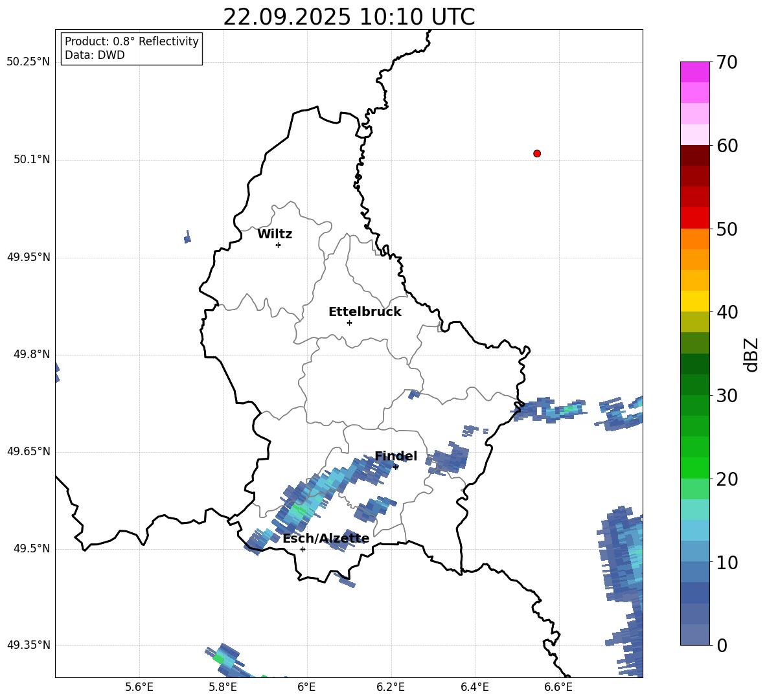Select the Wiltz map label
This screenshot has width=767, height=700.
[x=275, y=234]
